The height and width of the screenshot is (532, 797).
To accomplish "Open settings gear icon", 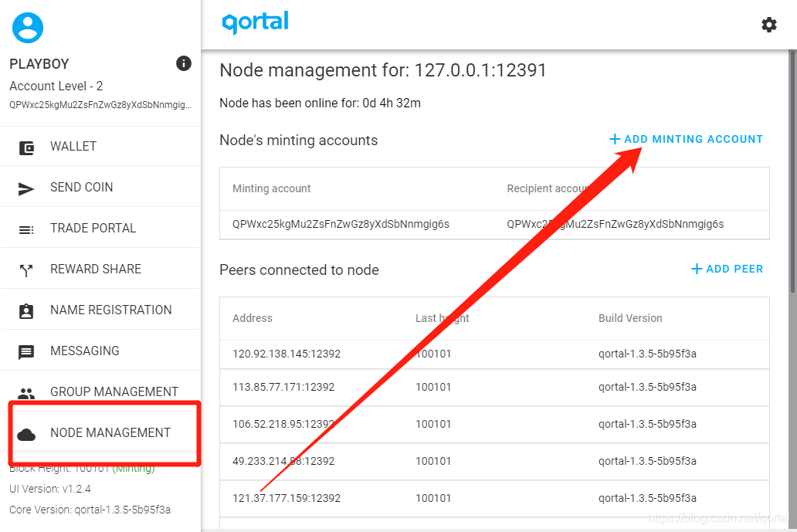I will tap(768, 25).
